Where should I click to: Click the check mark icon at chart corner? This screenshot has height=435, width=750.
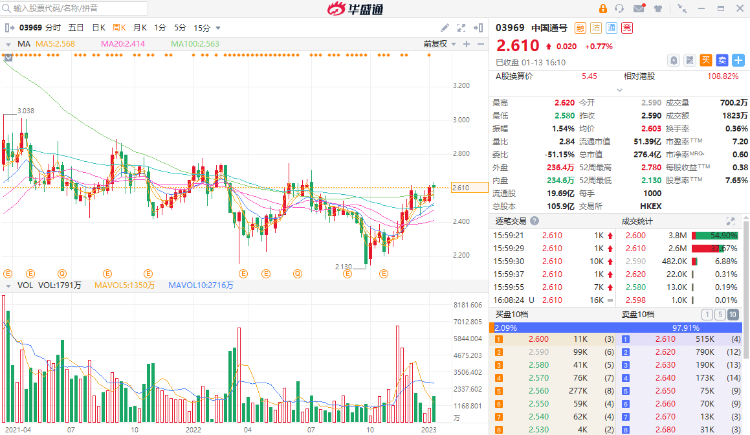(x=8, y=58)
